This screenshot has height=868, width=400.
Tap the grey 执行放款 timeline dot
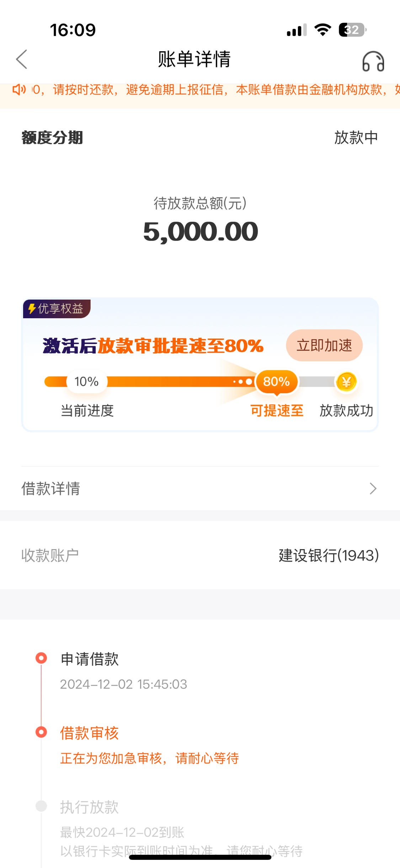pos(41,806)
